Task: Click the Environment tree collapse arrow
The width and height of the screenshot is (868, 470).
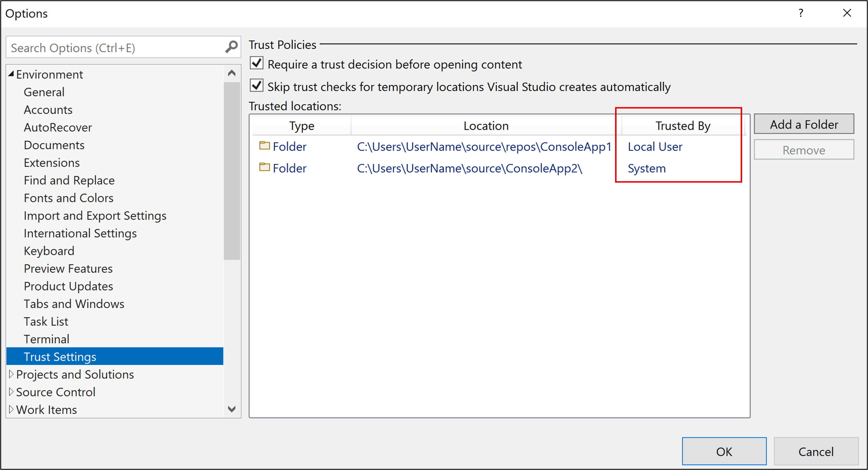Action: [x=10, y=74]
